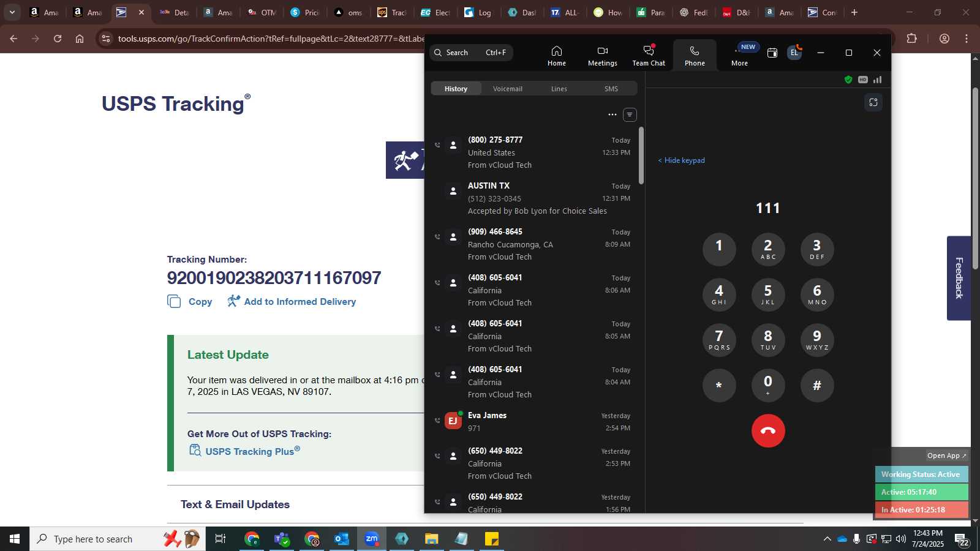Click the site info icon in address bar
Screen dimensions: 980x551
(106, 39)
